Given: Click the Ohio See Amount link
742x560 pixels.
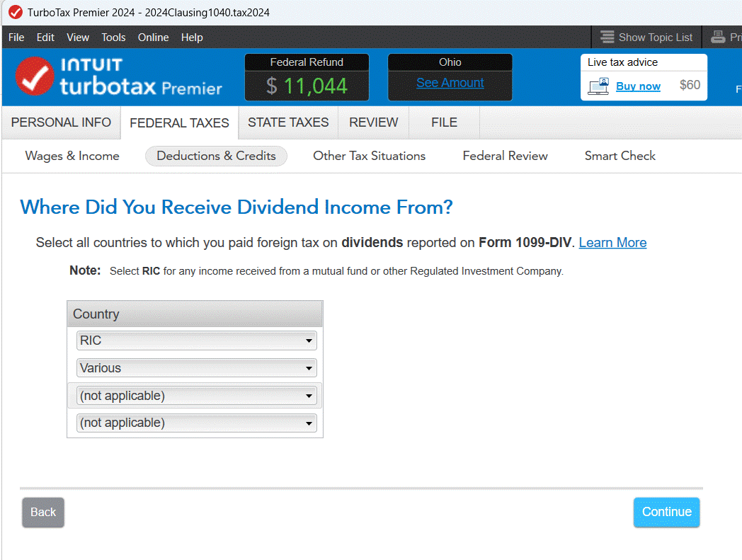Looking at the screenshot, I should tap(450, 83).
